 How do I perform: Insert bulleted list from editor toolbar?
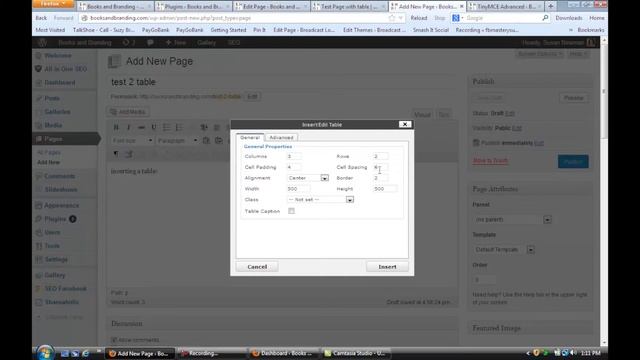[167, 127]
